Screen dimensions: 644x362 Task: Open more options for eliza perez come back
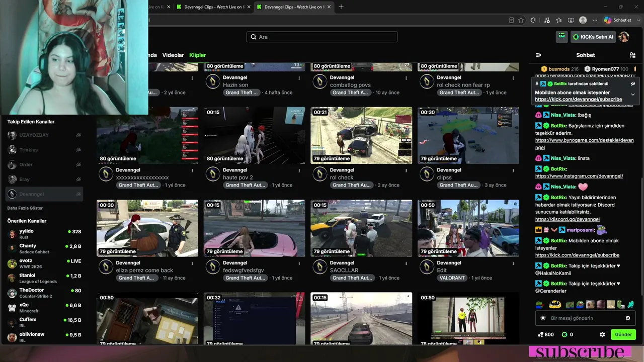192,263
